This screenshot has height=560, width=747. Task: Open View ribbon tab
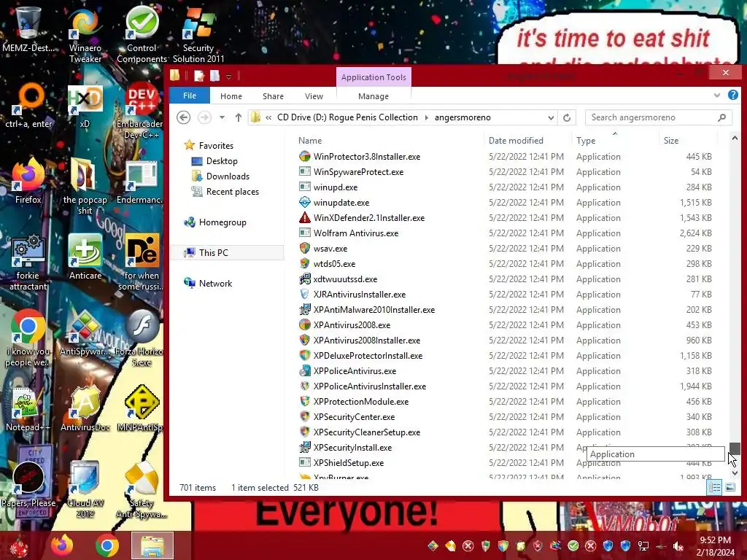[314, 96]
